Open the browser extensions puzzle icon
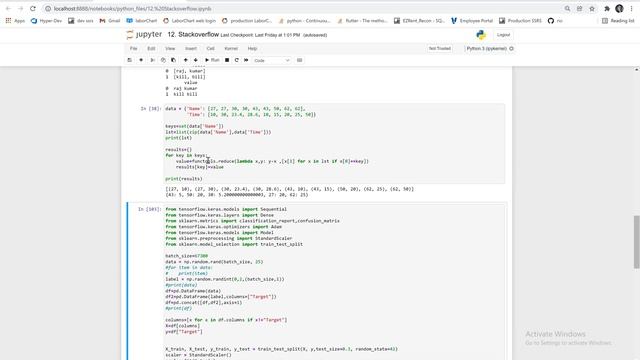This screenshot has height=360, width=640. coord(607,9)
